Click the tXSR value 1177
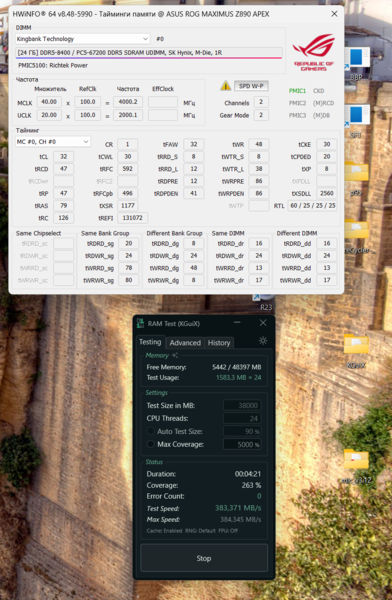 127,205
